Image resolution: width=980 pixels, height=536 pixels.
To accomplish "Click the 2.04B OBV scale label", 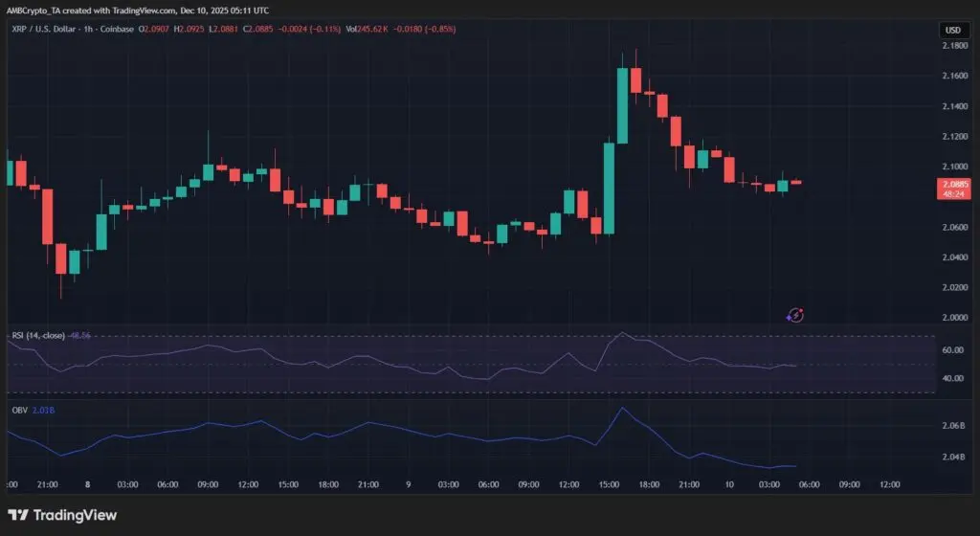I will tap(953, 458).
